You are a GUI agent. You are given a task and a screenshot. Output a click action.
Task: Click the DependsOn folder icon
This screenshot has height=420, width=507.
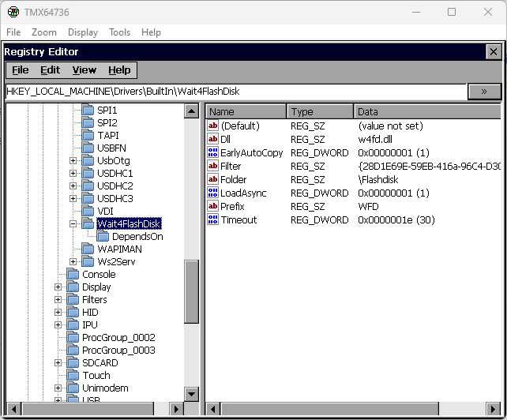pyautogui.click(x=103, y=236)
